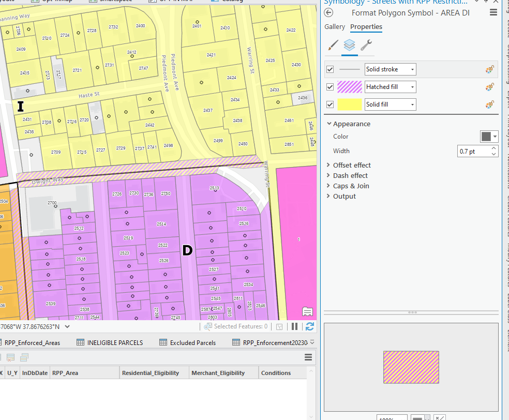Open RPP_Enforcement table icon
Viewport: 509px width, 420px height.
pyautogui.click(x=236, y=342)
